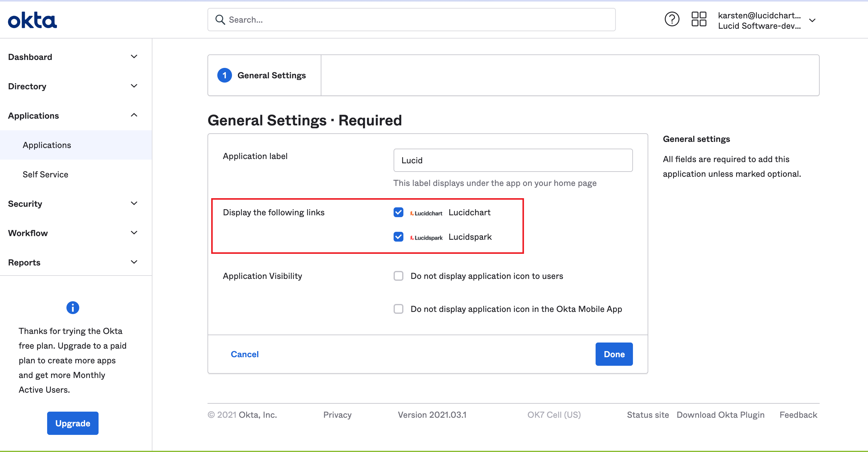Click the blue info icon above upgrade message
The height and width of the screenshot is (452, 868).
point(73,308)
